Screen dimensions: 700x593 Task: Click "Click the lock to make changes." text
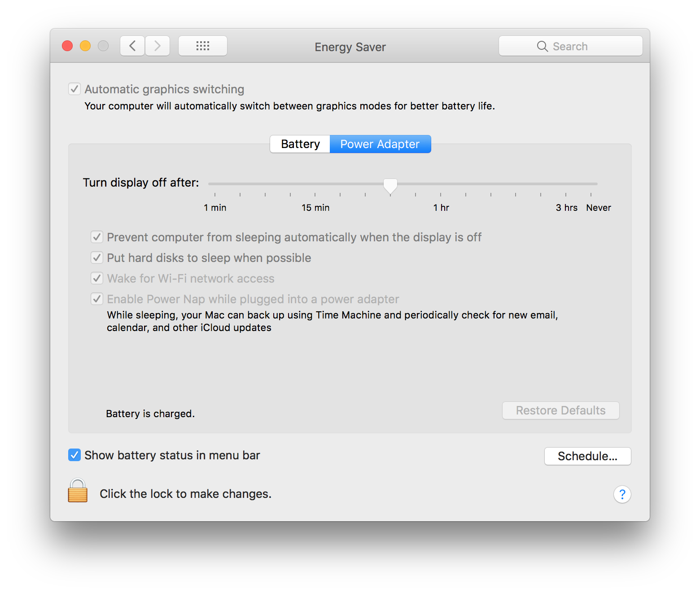[x=185, y=494]
